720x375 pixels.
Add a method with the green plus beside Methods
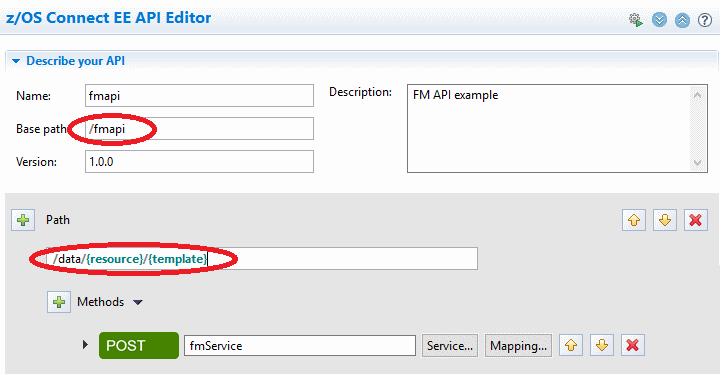tap(59, 302)
